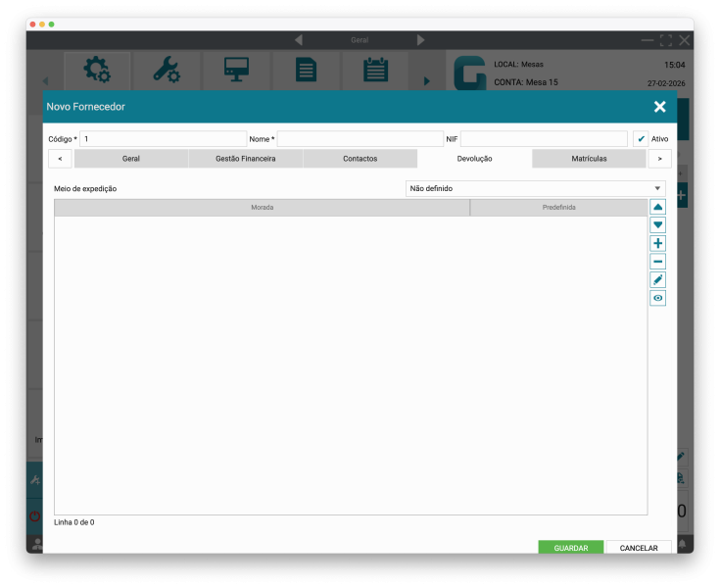Click the move row down arrow icon
The height and width of the screenshot is (588, 720).
657,225
